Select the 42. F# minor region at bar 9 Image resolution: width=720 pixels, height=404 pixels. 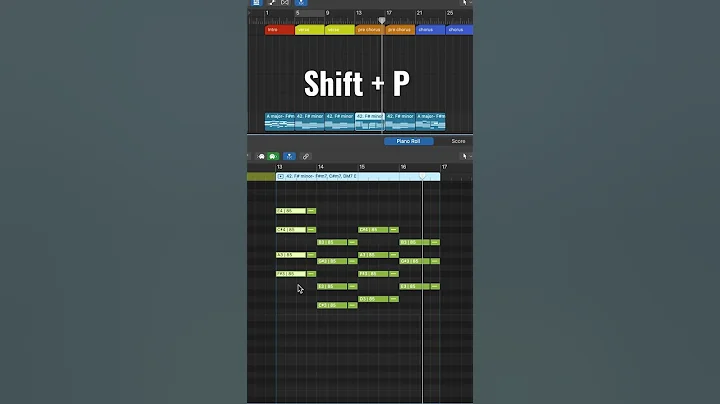tap(340, 122)
